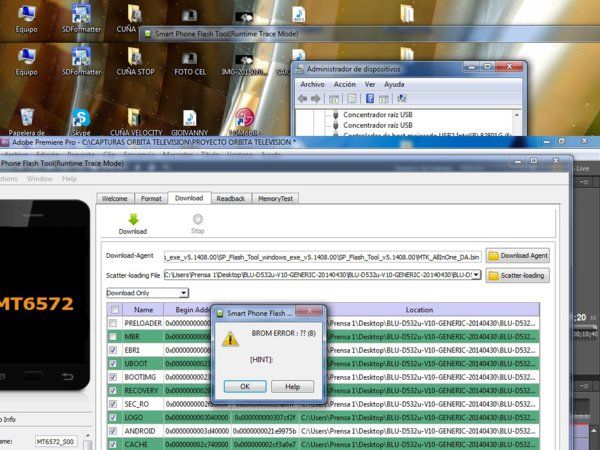
Task: Click the Name column header
Action: 143,310
